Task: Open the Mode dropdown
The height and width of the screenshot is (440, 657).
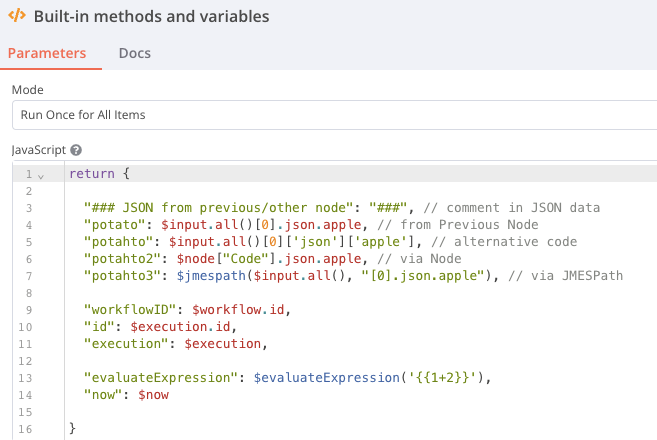Action: 334,115
